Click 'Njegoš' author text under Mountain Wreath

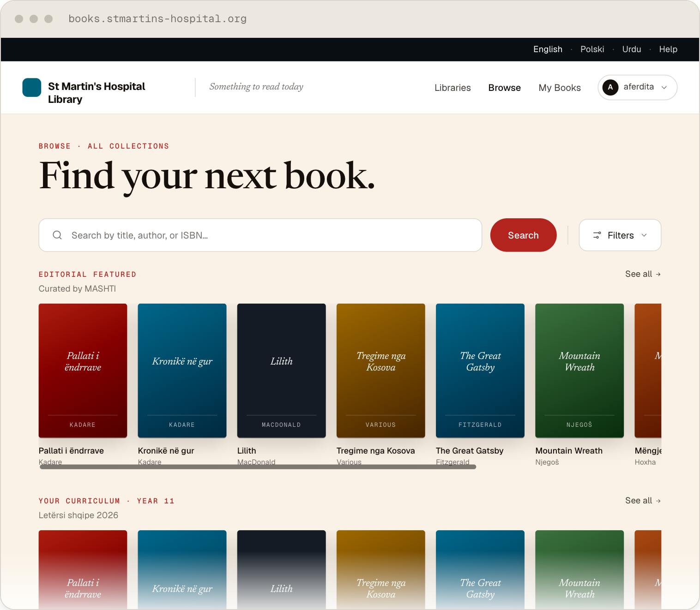pyautogui.click(x=547, y=462)
